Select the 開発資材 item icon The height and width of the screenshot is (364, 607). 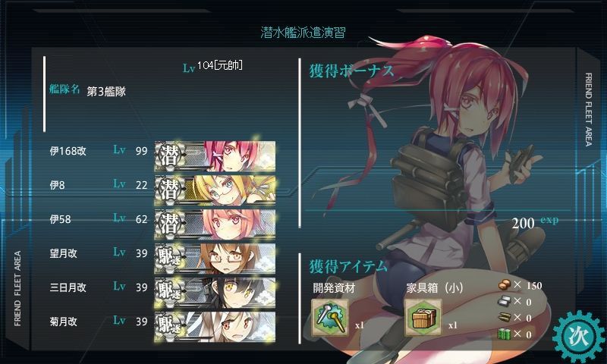tap(330, 318)
